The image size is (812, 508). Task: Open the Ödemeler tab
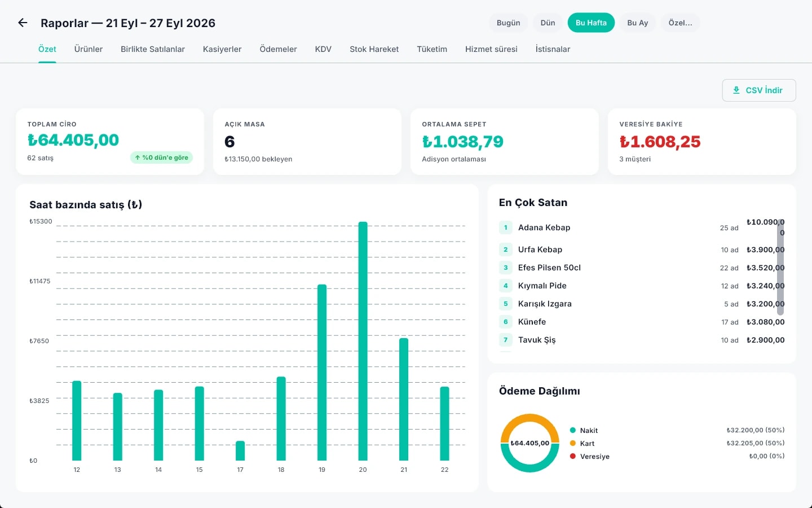278,49
